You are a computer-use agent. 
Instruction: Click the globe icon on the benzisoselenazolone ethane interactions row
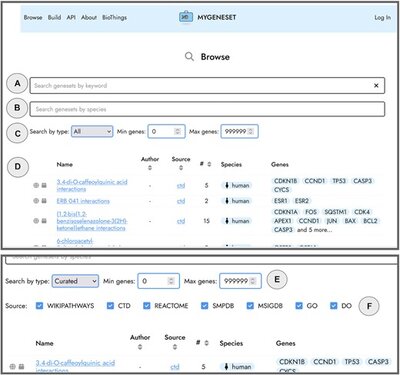(x=36, y=221)
